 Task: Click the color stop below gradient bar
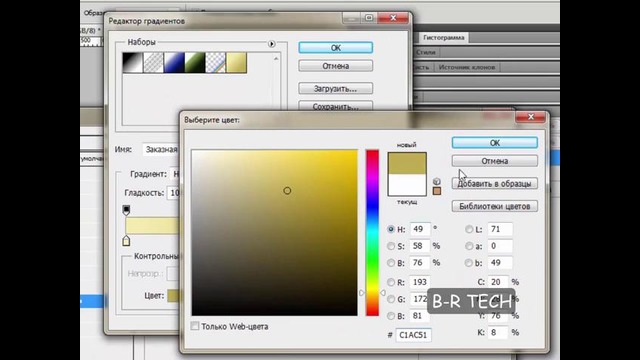(126, 241)
